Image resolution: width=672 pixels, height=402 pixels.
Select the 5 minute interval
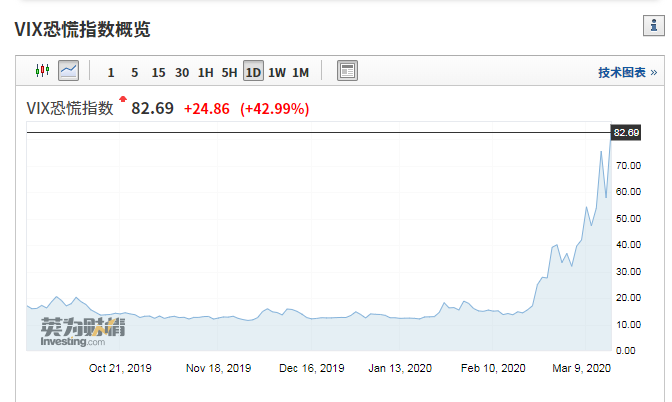click(x=135, y=72)
